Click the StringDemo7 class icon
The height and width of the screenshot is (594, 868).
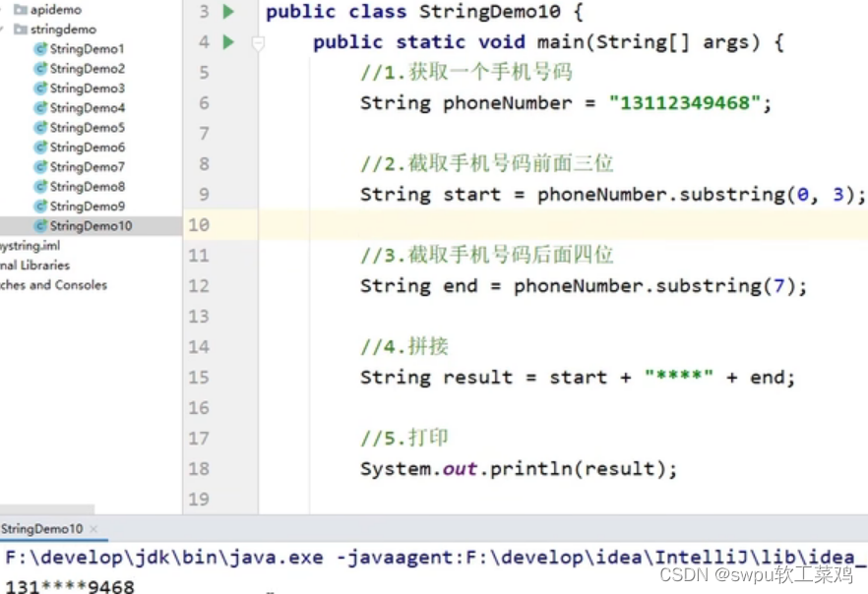[39, 167]
